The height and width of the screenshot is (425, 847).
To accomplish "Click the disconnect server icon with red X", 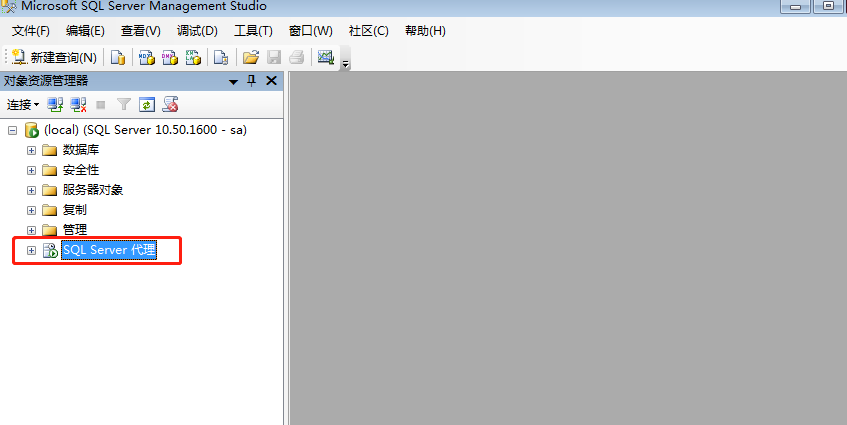I will pos(78,105).
